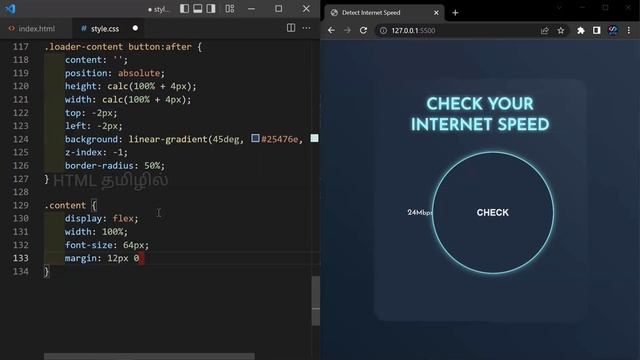640x360 pixels.
Task: Click line number 129 in gutter
Action: [x=21, y=205]
